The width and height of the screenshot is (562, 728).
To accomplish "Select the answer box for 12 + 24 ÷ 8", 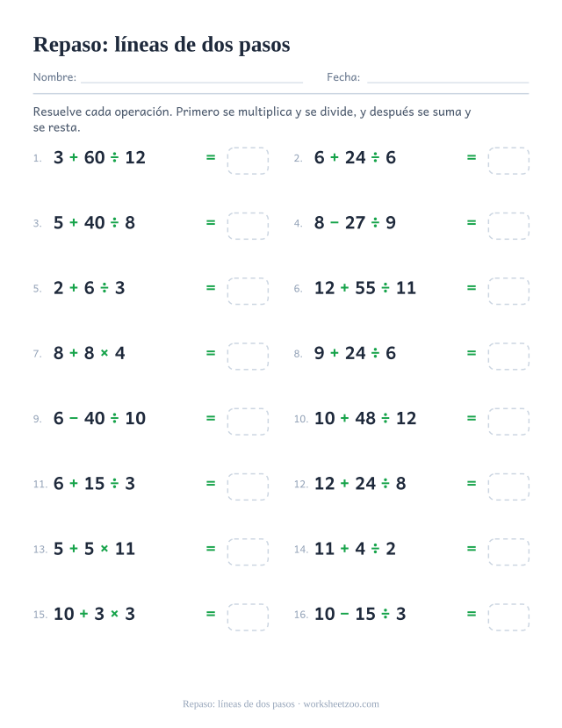I will pyautogui.click(x=508, y=487).
